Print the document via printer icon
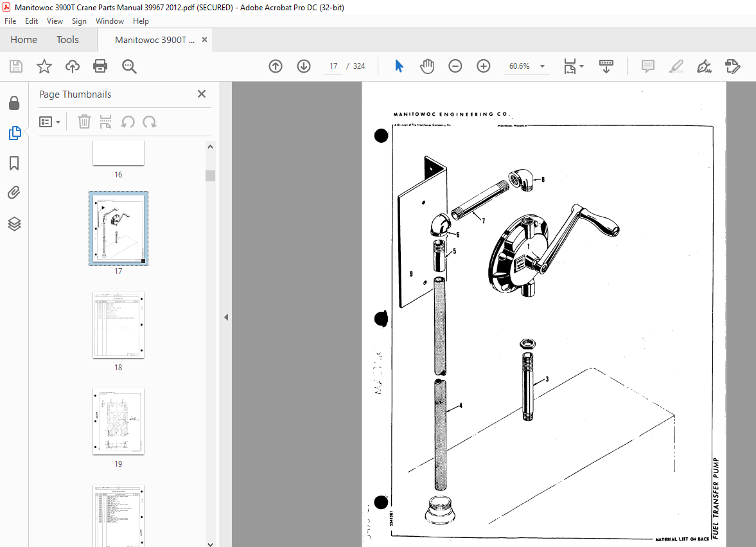 click(100, 66)
